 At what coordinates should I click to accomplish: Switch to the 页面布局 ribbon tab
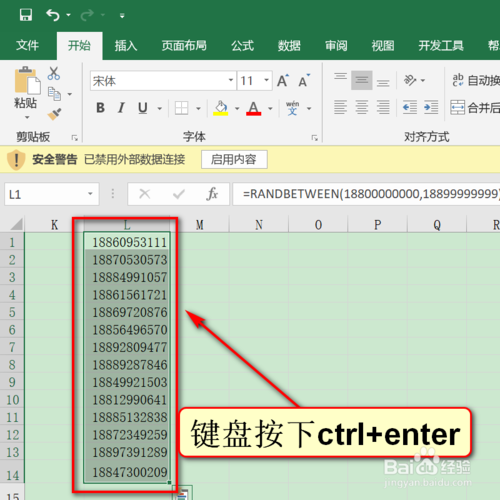[184, 46]
